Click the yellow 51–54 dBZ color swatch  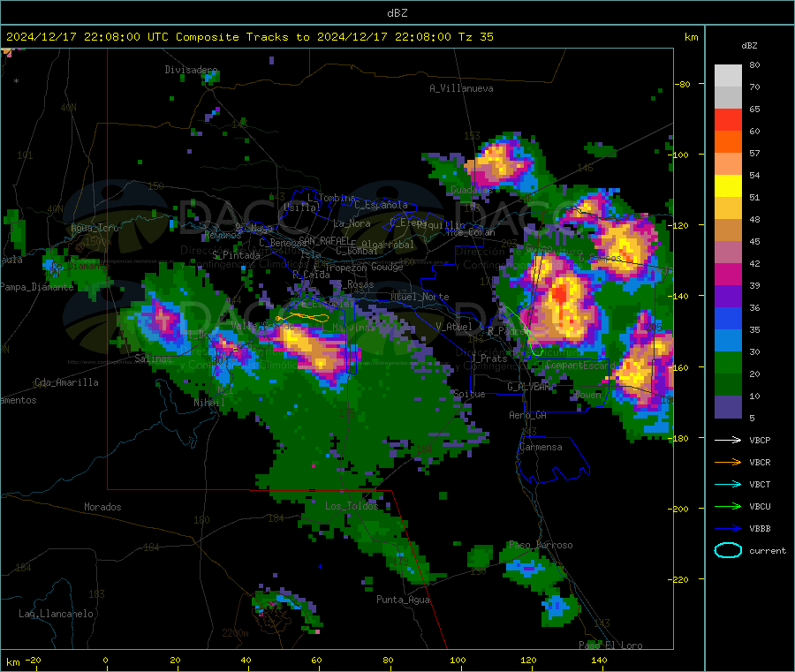pos(728,186)
